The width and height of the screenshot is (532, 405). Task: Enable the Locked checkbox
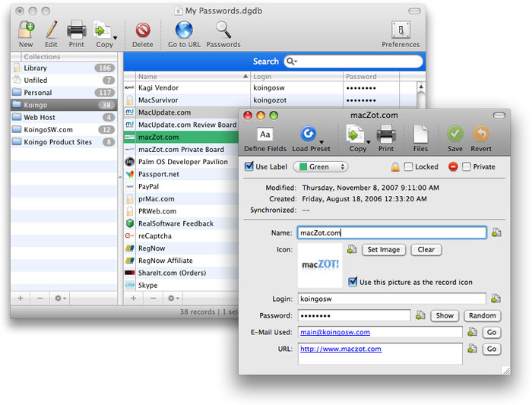(x=409, y=166)
